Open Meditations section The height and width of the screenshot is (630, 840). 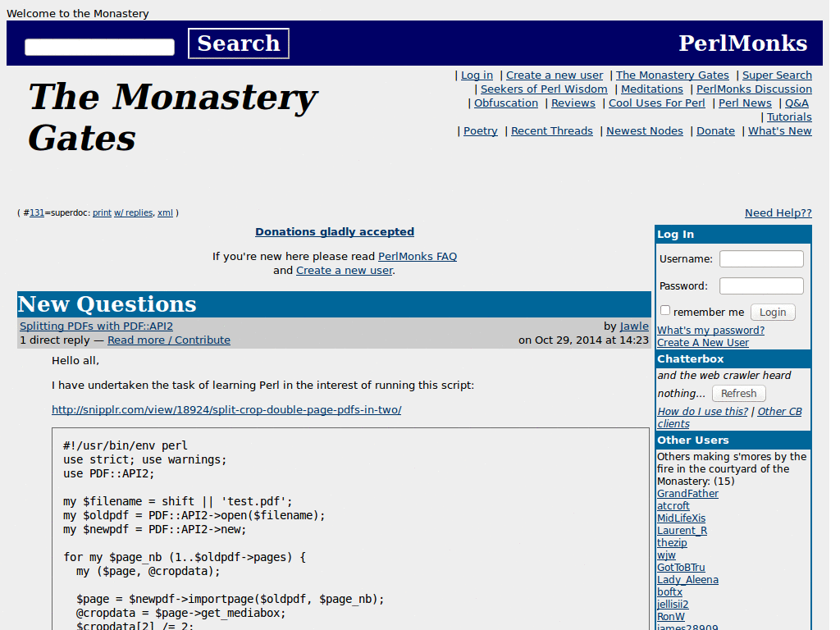(652, 89)
